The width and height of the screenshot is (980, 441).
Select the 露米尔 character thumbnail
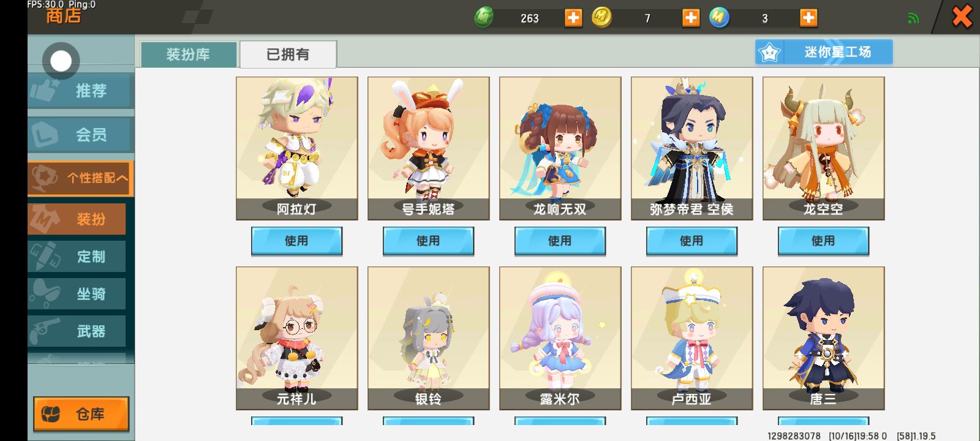560,338
